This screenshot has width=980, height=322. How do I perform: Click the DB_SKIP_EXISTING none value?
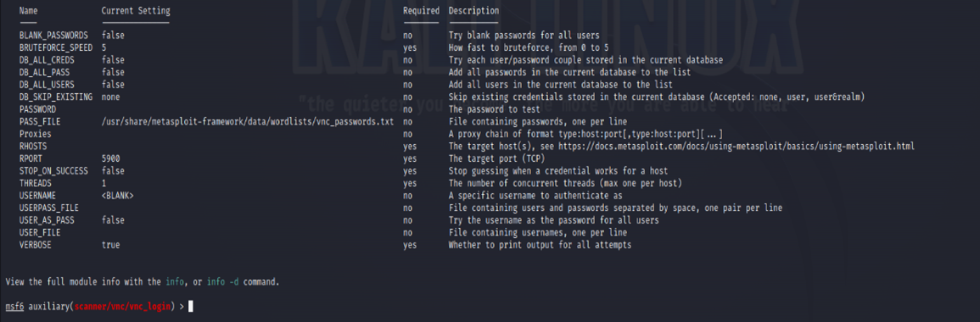coord(110,97)
